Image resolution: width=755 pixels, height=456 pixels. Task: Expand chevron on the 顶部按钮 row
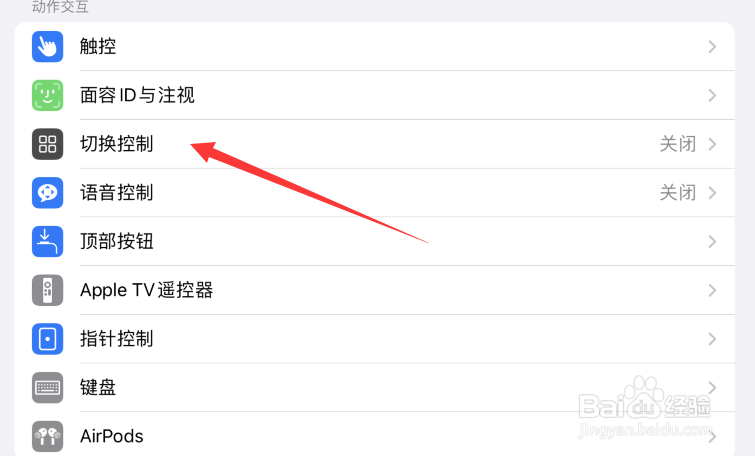point(712,241)
